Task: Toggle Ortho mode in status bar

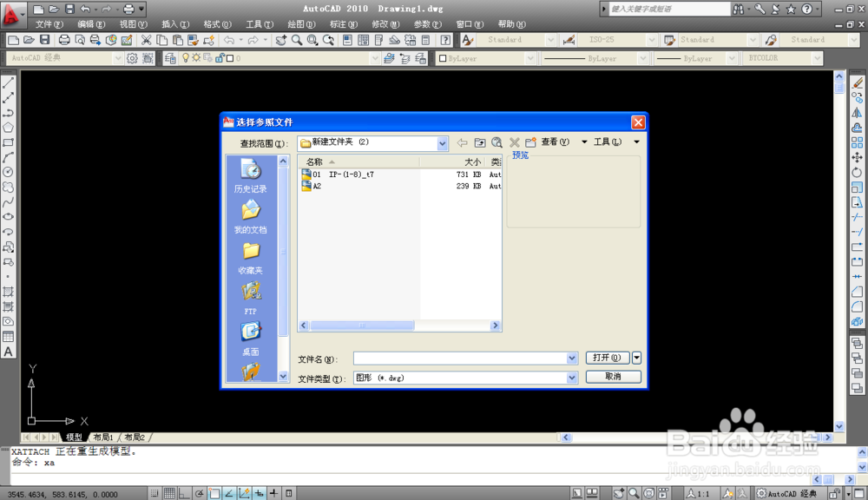Action: [184, 493]
